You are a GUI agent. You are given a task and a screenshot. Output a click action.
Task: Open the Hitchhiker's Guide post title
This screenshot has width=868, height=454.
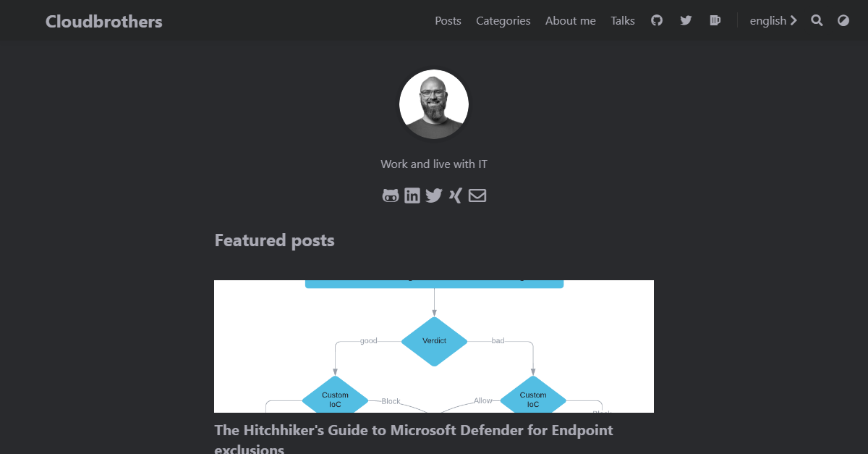(413, 431)
